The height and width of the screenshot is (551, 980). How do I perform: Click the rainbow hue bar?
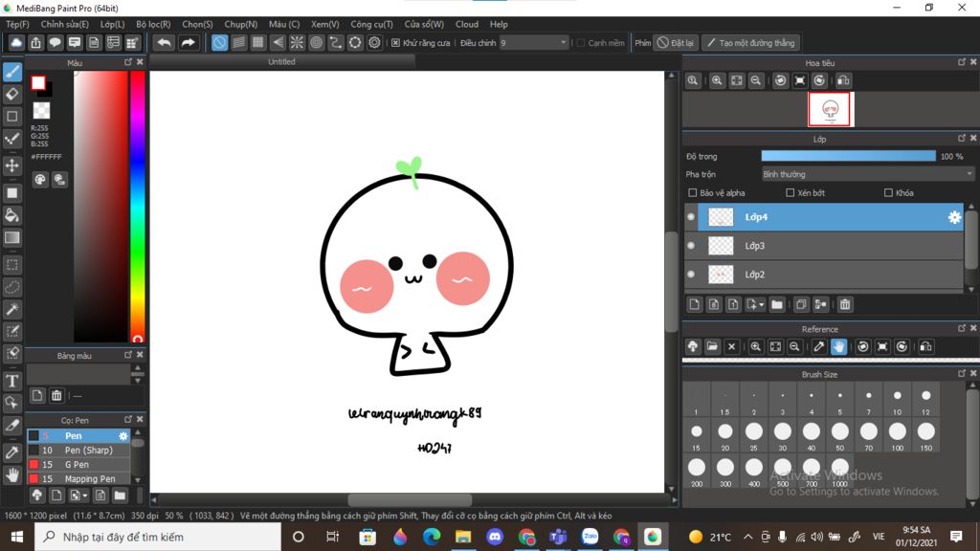138,207
